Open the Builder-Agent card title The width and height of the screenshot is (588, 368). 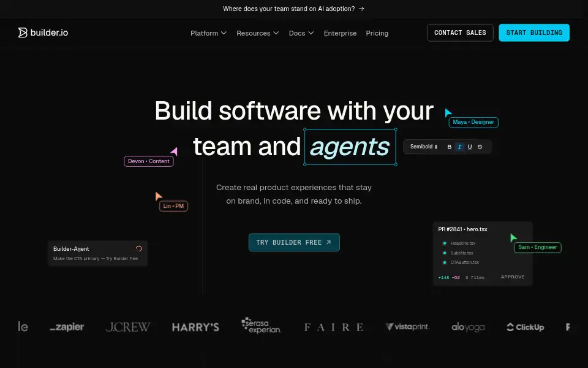pos(71,248)
